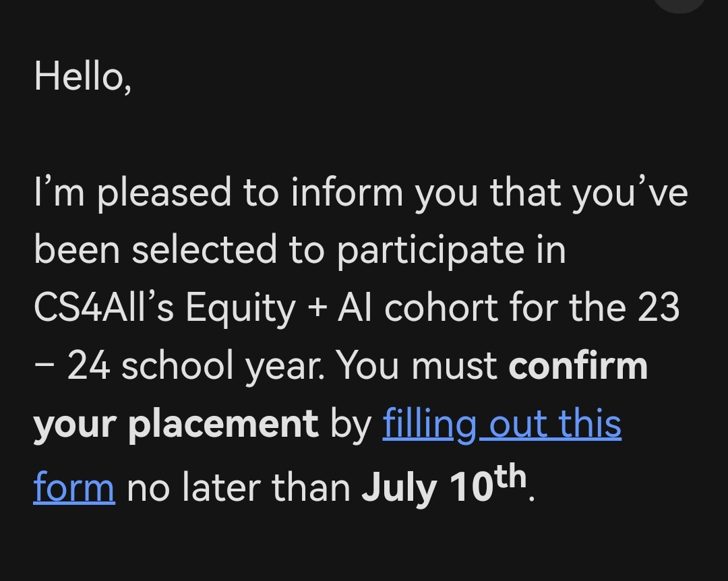Viewport: 728px width, 581px height.
Task: Open the "filling out this" hyperlink
Action: coord(502,425)
